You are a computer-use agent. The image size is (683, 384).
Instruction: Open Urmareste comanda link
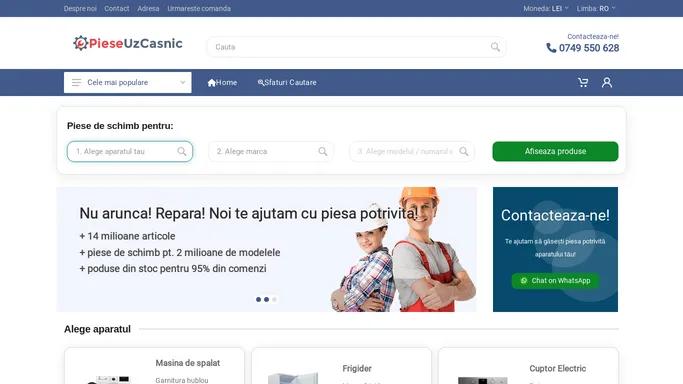pos(199,8)
